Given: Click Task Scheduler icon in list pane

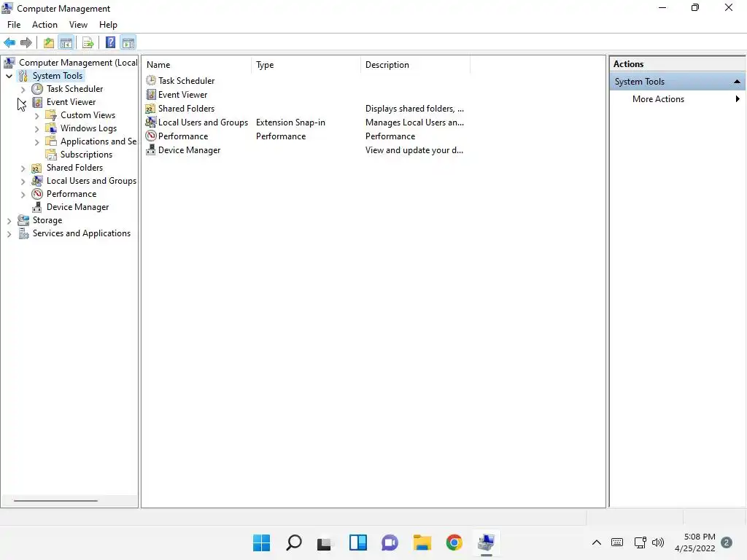Looking at the screenshot, I should (151, 80).
